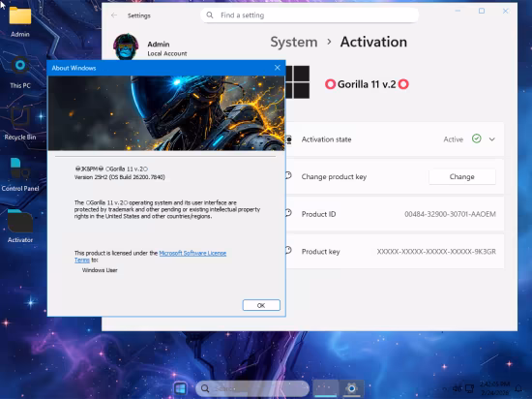Open the Microsoft Software License link

click(192, 253)
